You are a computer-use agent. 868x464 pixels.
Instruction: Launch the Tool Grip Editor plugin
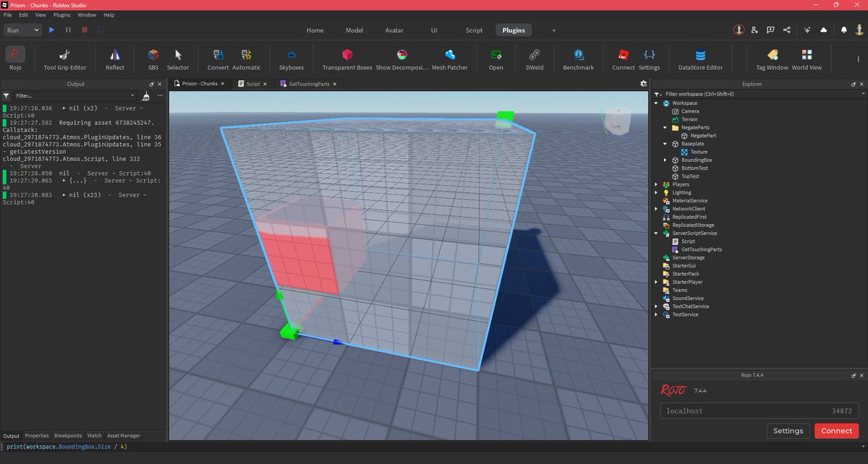point(64,59)
